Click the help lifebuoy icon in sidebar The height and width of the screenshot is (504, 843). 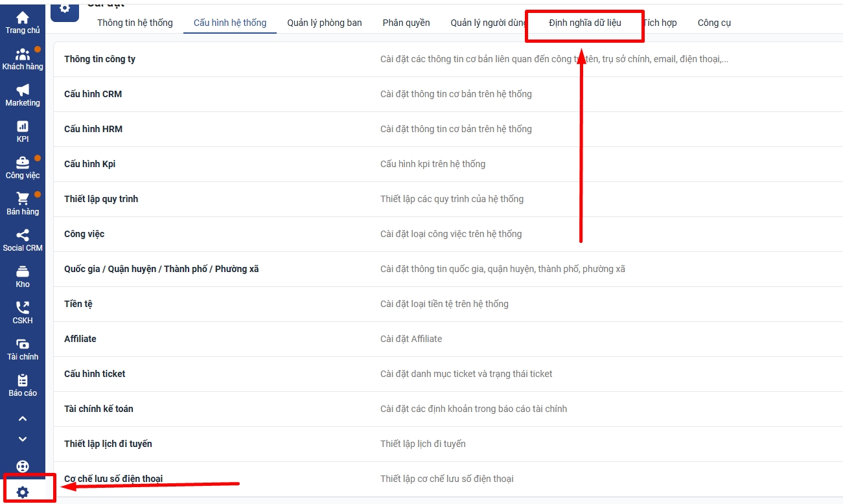pos(23,466)
